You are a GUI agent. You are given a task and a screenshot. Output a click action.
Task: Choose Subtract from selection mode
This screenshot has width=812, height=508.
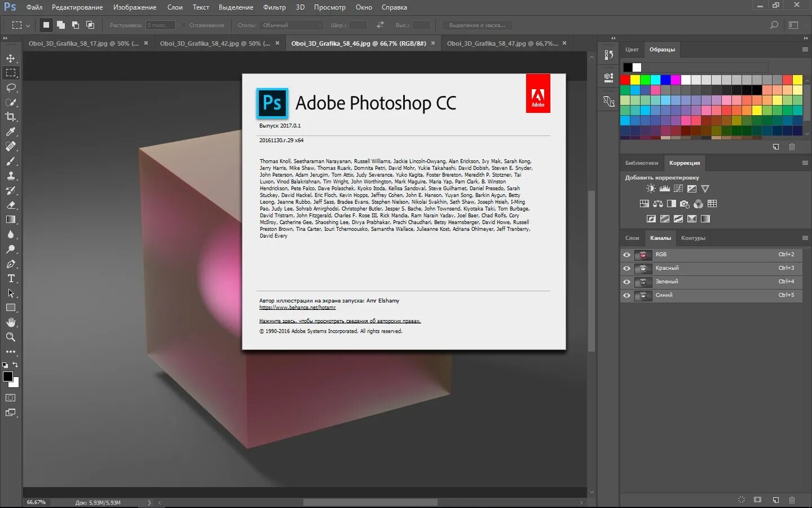coord(76,25)
